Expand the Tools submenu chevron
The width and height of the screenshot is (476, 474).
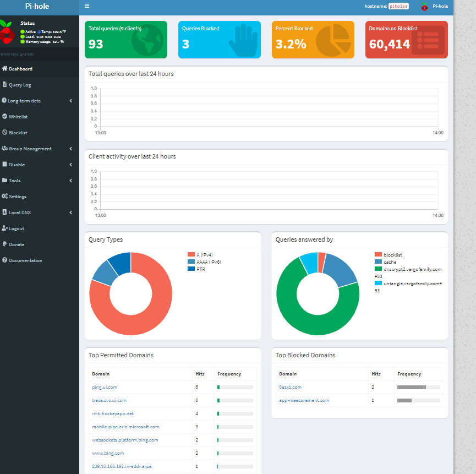[71, 181]
